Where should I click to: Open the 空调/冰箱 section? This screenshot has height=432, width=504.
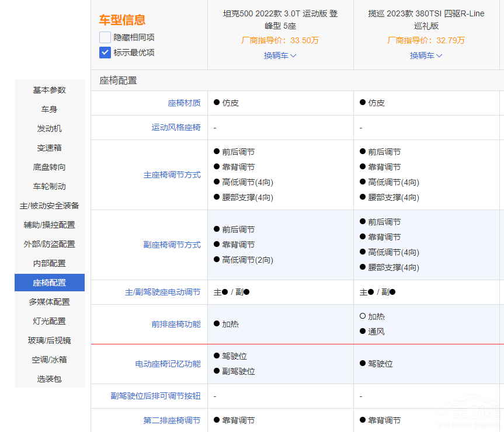coord(50,360)
